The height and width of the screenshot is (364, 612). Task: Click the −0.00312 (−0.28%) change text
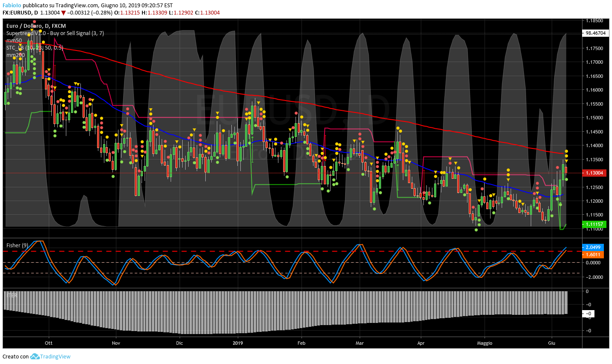[90, 13]
